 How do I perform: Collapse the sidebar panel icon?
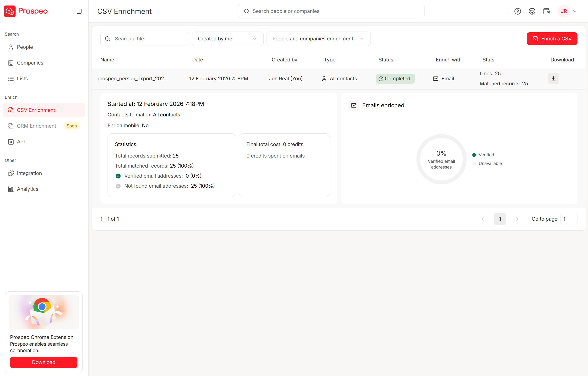tap(79, 11)
